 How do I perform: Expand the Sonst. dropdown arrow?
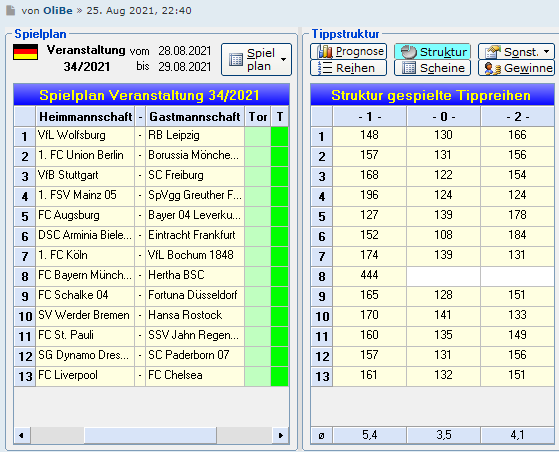click(x=547, y=52)
